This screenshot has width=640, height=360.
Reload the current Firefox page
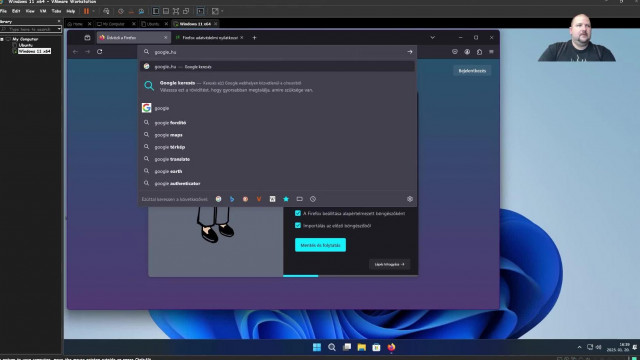pyautogui.click(x=100, y=52)
